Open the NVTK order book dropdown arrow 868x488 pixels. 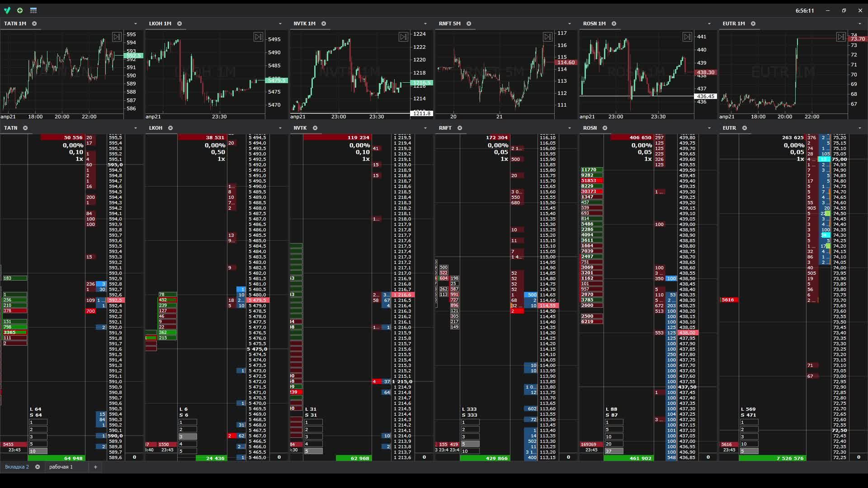[425, 128]
